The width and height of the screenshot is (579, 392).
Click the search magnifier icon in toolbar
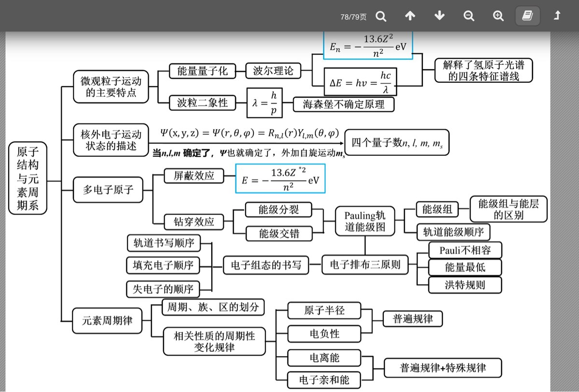[381, 16]
